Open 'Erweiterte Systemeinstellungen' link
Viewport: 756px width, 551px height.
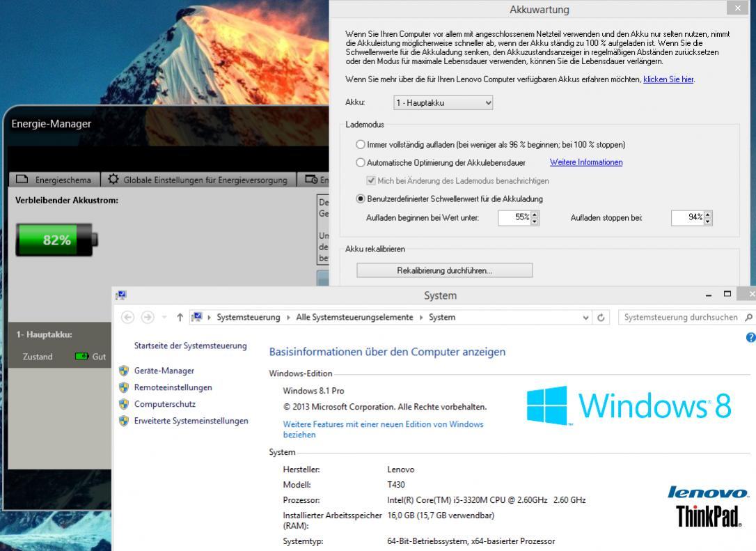coord(191,421)
